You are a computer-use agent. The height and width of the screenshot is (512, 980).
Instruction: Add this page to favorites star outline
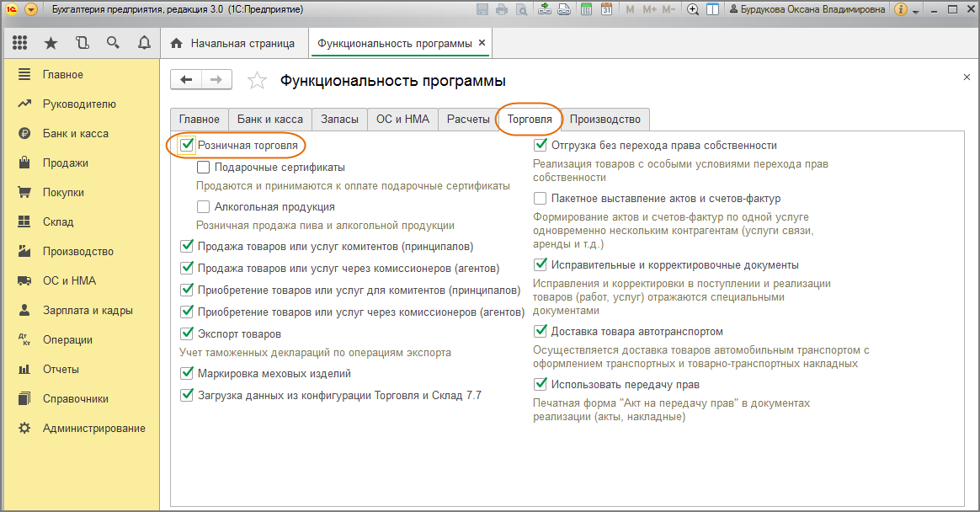[x=257, y=80]
